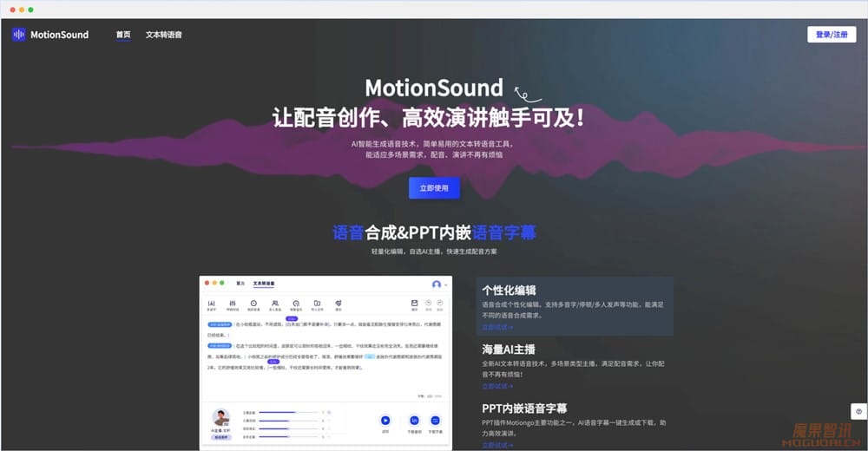Click the AI anchor portrait in the editor preview
This screenshot has width=868, height=451.
pos(220,417)
